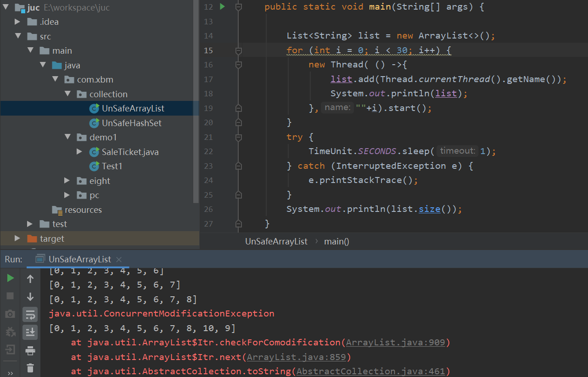Fold main method via gutter marker line 12
588x377 pixels.
[x=238, y=7]
